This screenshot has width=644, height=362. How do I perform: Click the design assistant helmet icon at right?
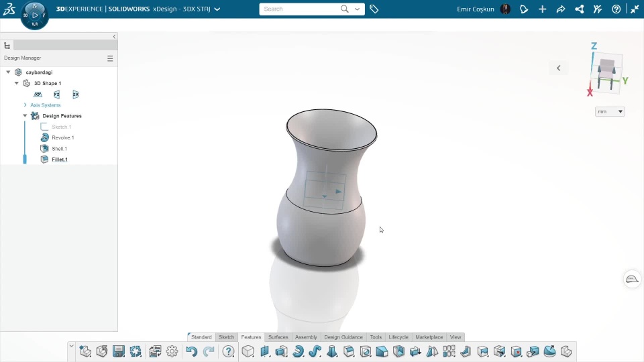click(632, 279)
